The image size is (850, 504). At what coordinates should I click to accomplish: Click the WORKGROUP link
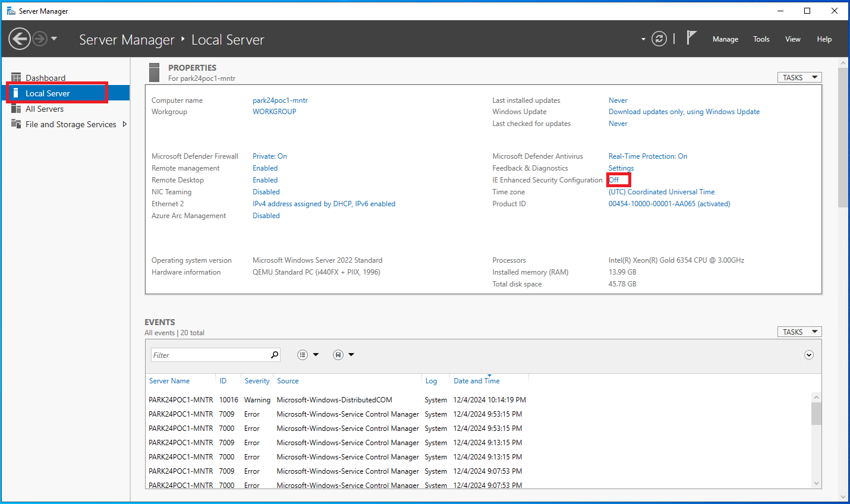274,112
